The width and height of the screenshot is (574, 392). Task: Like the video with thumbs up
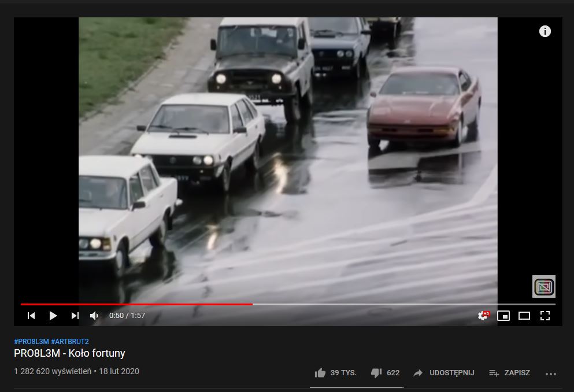(x=320, y=372)
